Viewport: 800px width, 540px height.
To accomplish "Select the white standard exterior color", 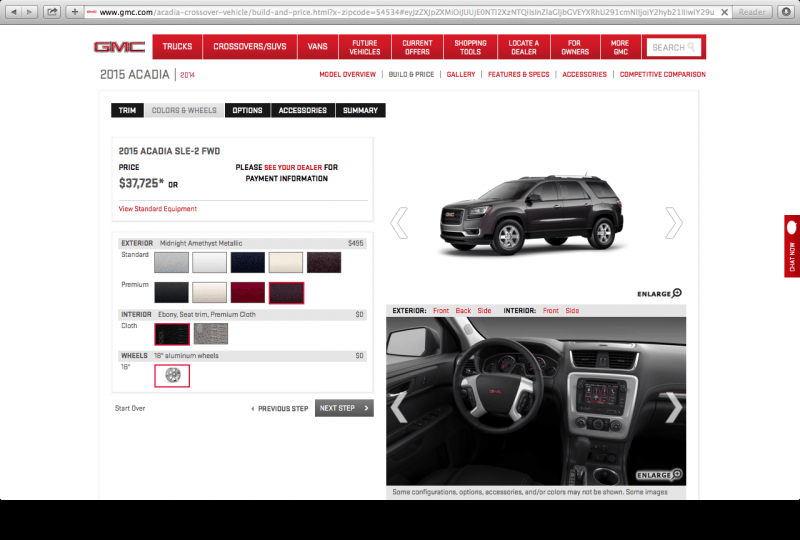I will [210, 262].
